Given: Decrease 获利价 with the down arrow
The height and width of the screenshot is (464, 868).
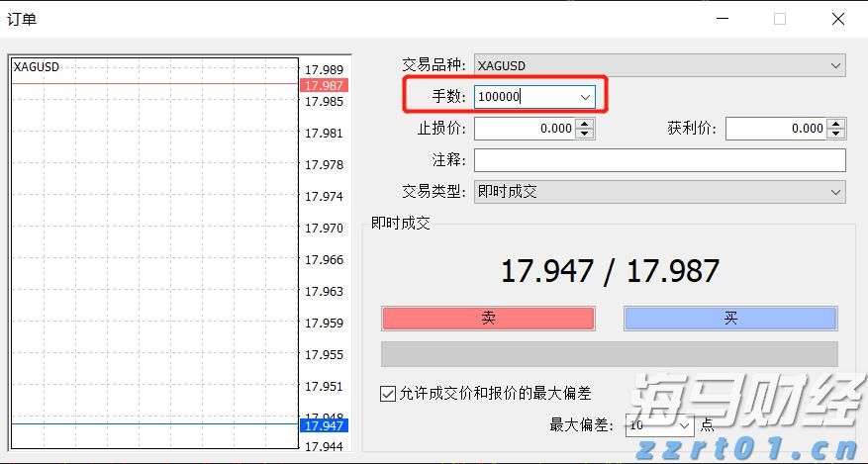Looking at the screenshot, I should (x=836, y=134).
